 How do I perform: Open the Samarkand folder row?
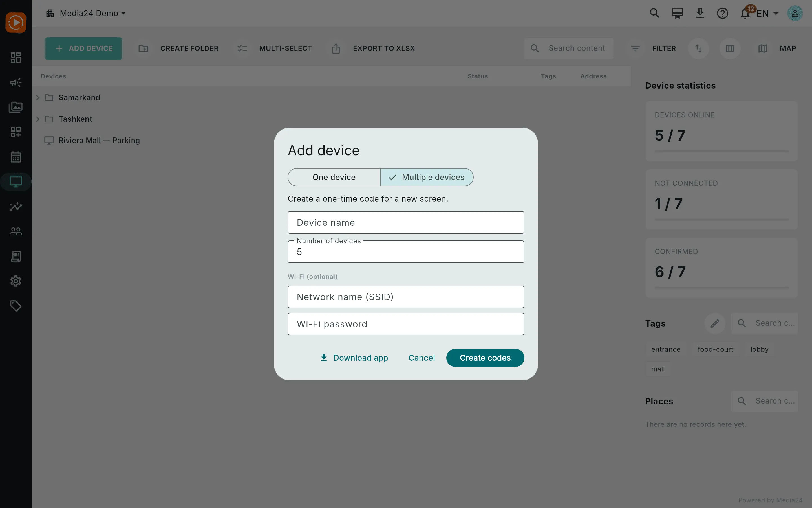pyautogui.click(x=331, y=97)
